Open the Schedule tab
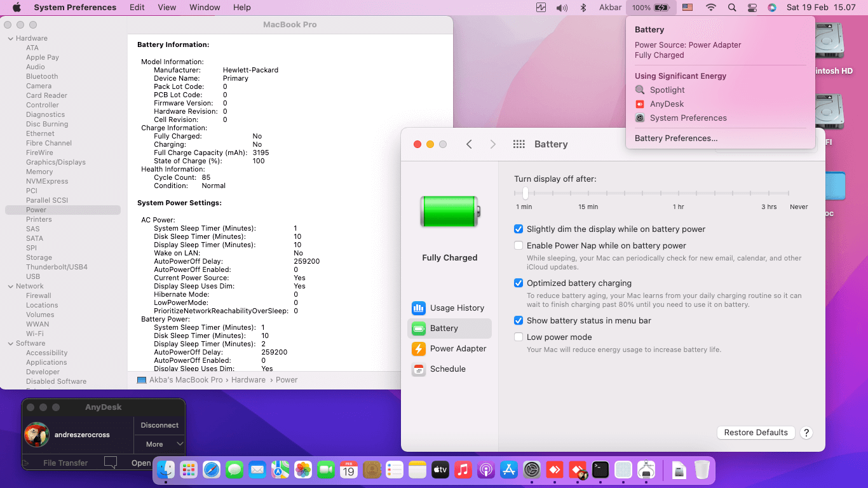 pyautogui.click(x=449, y=369)
